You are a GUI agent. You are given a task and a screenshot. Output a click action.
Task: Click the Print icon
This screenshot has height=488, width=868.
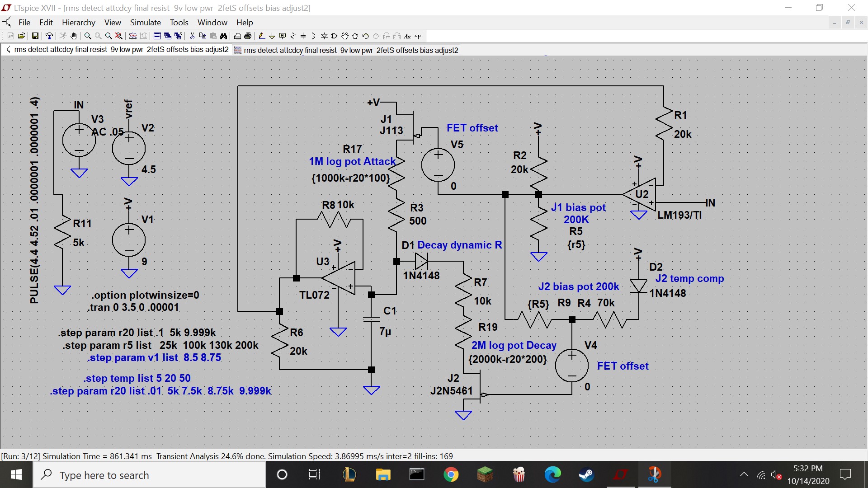248,36
